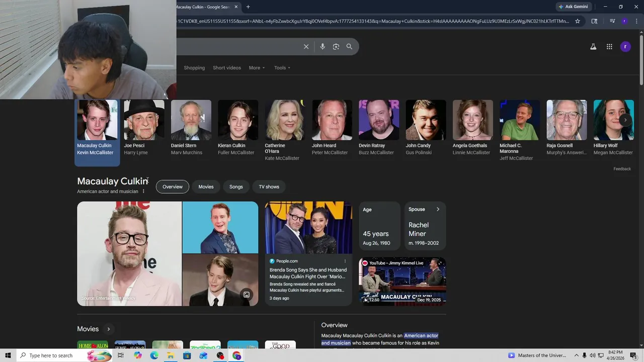
Task: Open the John Heard cast card
Action: point(332,129)
